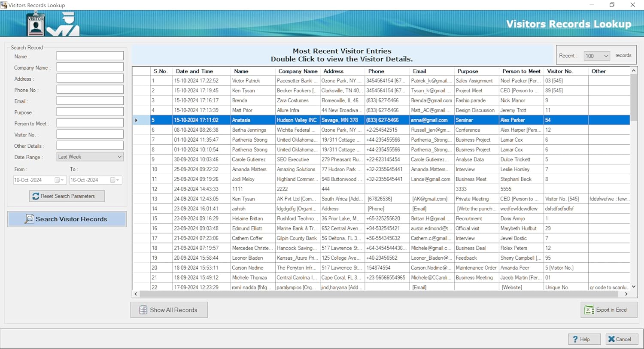Click the Cancel X icon
Screen dimensions: 644x349
pos(611,339)
